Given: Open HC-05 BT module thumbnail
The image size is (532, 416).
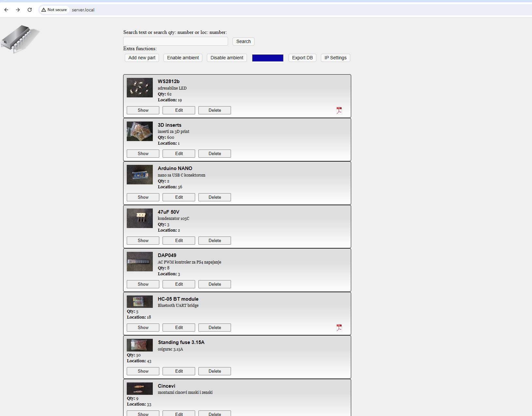Looking at the screenshot, I should 140,302.
